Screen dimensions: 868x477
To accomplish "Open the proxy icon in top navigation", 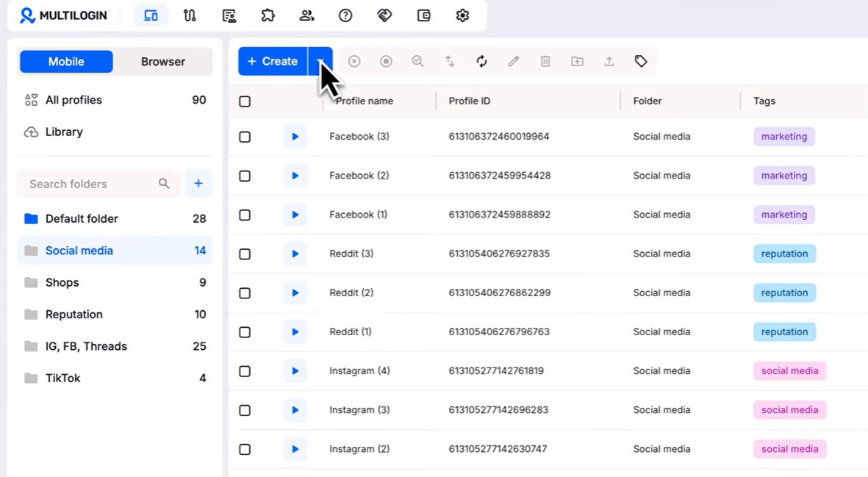I will click(x=190, y=15).
